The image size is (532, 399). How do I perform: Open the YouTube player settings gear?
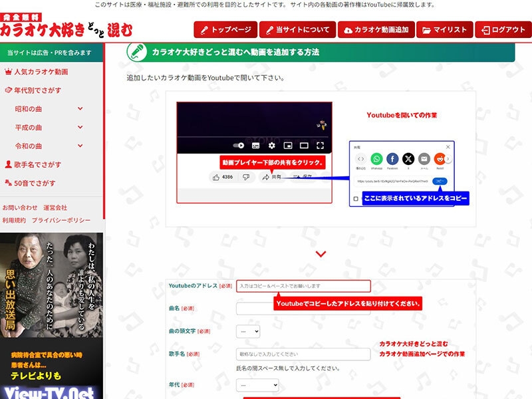pyautogui.click(x=271, y=146)
